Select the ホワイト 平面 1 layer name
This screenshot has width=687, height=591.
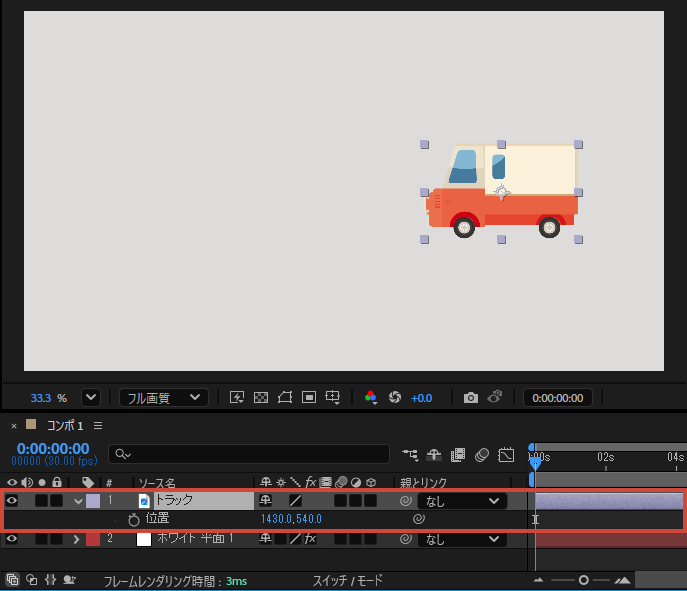click(195, 538)
